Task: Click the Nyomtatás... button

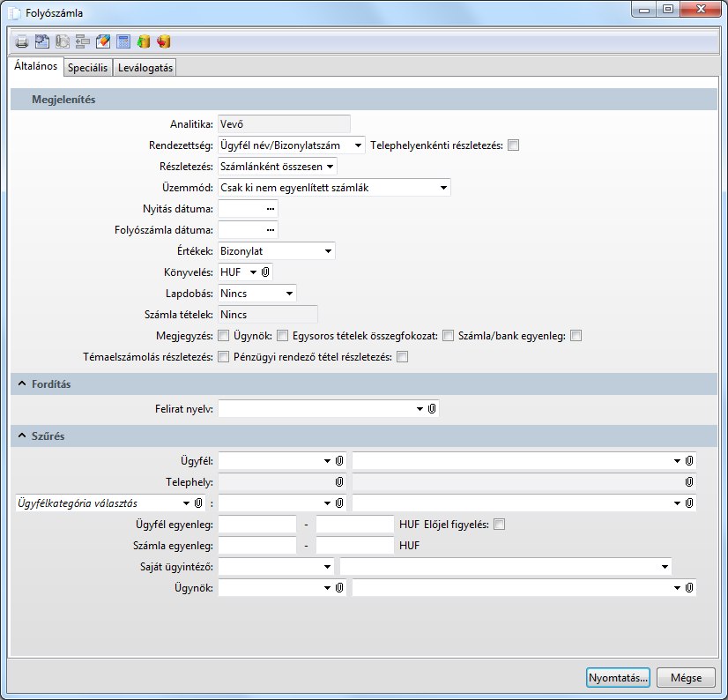Action: 618,678
